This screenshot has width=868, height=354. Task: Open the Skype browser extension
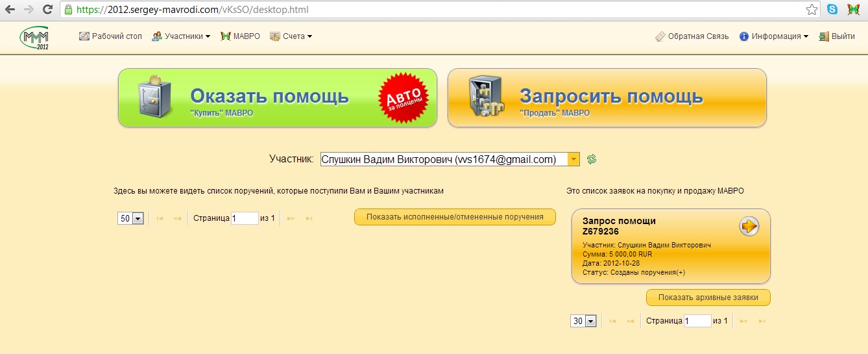(832, 10)
